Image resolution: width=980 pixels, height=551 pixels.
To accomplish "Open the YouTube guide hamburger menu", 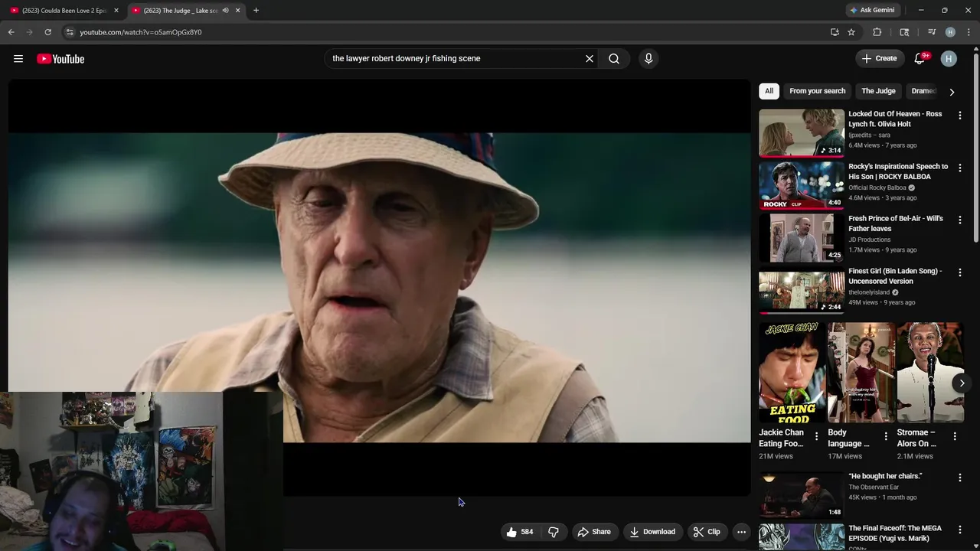I will [x=18, y=59].
